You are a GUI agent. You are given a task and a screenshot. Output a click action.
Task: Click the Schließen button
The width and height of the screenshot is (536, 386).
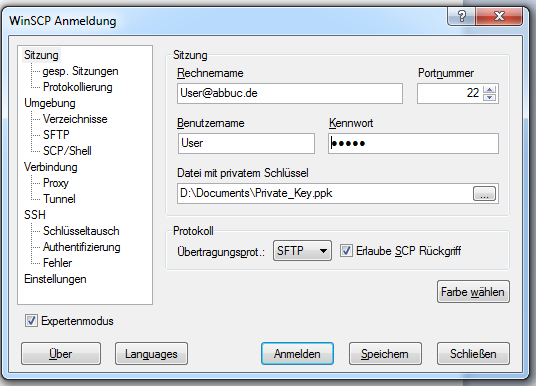point(473,354)
